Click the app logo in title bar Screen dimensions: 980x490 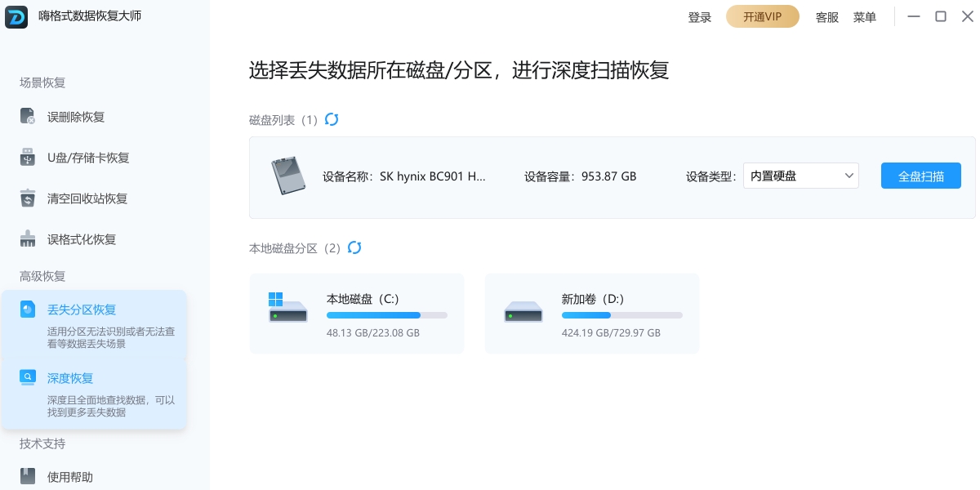point(17,16)
